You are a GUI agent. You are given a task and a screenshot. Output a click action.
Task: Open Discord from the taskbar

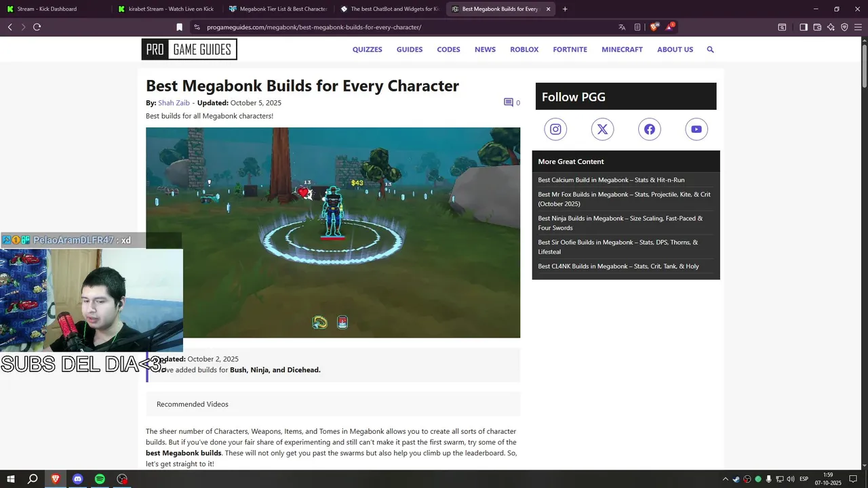pos(77,479)
